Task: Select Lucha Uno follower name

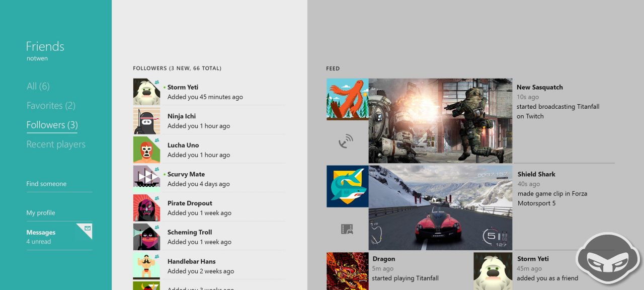Action: click(183, 145)
